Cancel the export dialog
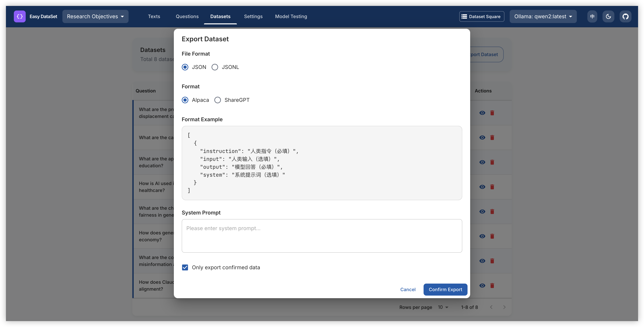 coord(408,289)
